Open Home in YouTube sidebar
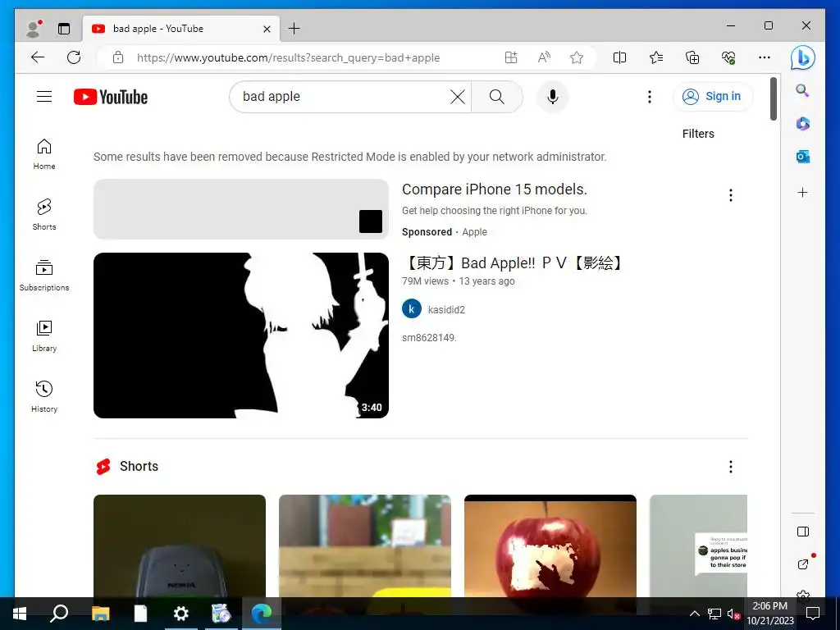 click(44, 154)
